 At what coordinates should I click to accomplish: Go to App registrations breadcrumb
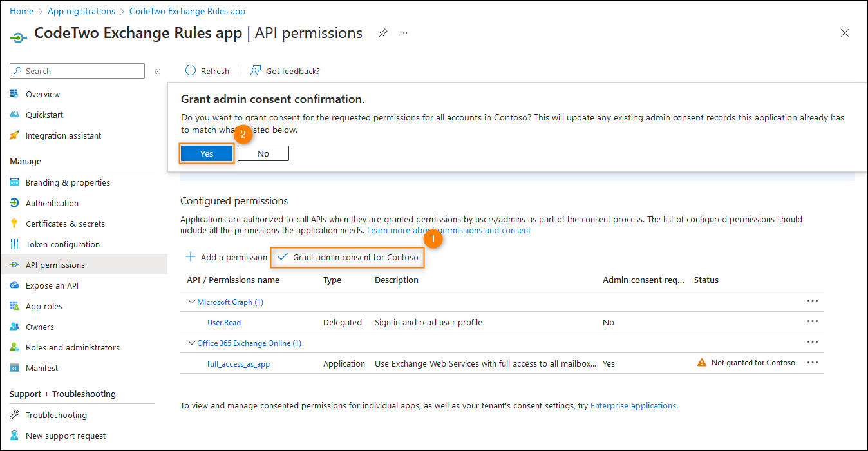click(81, 11)
